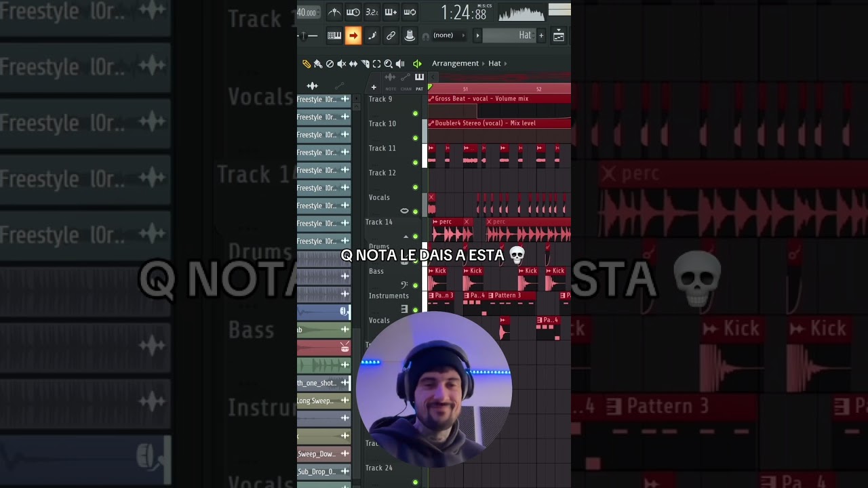The width and height of the screenshot is (868, 488).
Task: Toggle the 3.2.1 countdown before recording
Action: click(372, 12)
